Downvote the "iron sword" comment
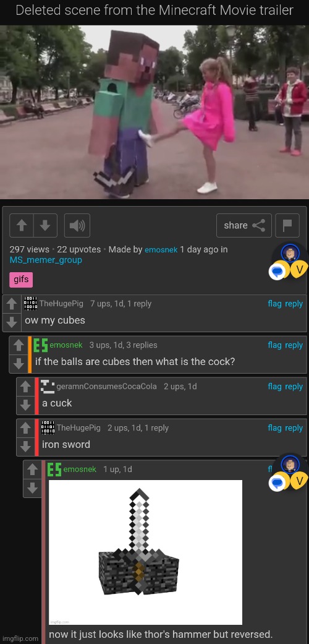 coord(25,446)
